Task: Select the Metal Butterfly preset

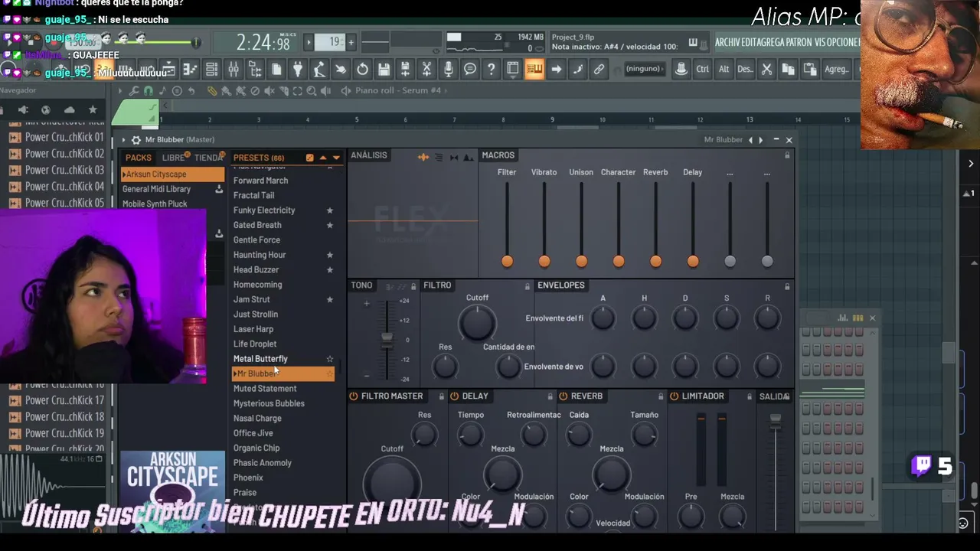Action: point(260,359)
